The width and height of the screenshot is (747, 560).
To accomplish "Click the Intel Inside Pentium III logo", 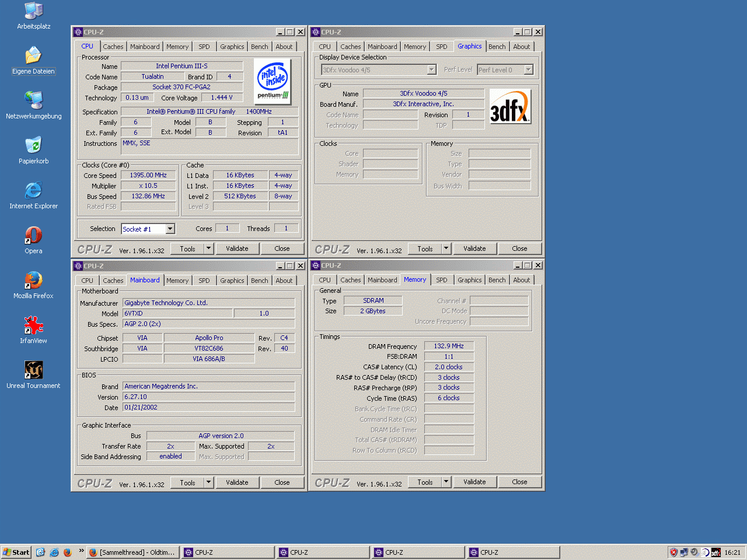I will click(x=273, y=81).
